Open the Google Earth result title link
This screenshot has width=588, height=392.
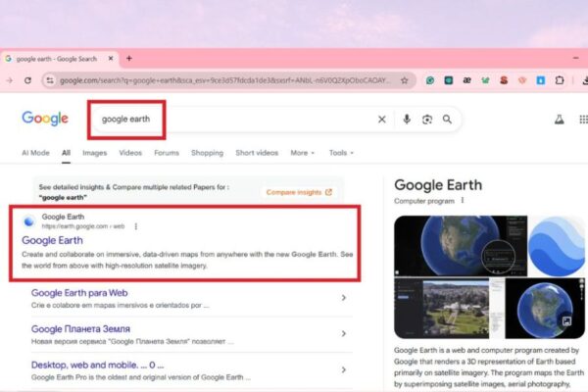click(52, 240)
